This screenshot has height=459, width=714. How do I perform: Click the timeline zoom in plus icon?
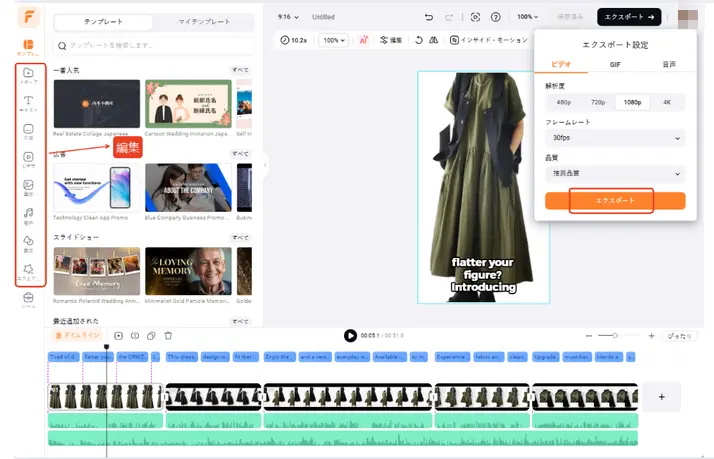pyautogui.click(x=652, y=336)
